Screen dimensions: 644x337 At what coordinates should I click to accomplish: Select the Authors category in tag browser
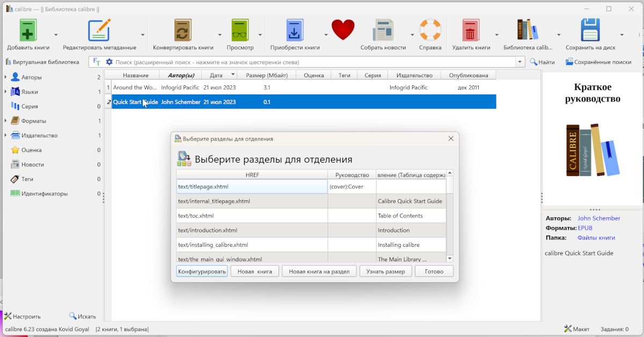[32, 77]
